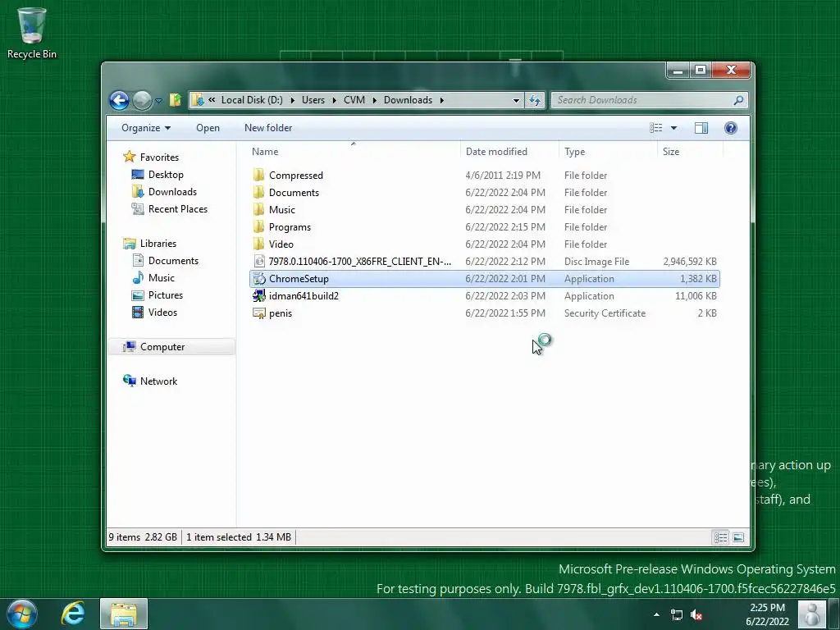Open the clock showing 2:25 PM
This screenshot has width=840, height=630.
point(767,614)
